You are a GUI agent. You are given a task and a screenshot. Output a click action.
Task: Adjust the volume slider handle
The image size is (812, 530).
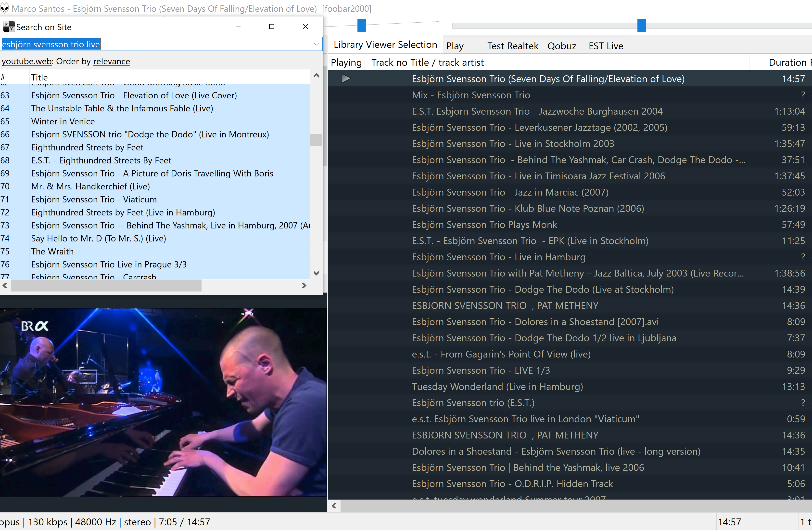(362, 26)
